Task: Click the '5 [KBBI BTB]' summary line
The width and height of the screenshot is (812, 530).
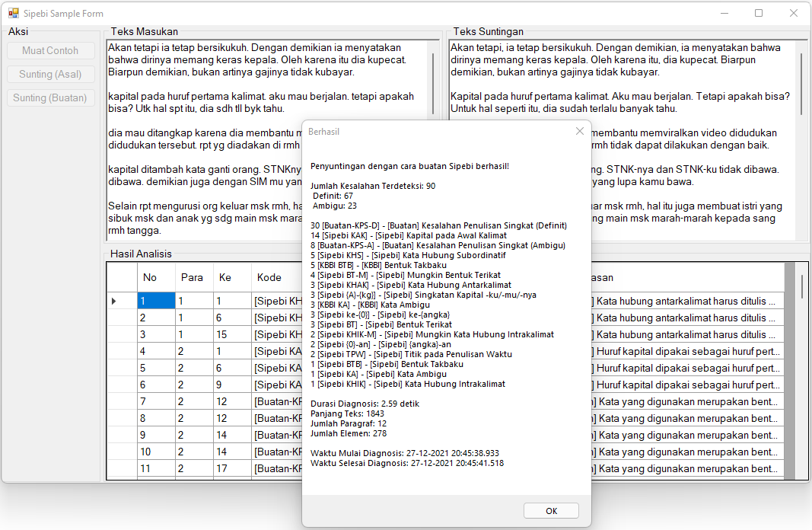Action: 378,265
